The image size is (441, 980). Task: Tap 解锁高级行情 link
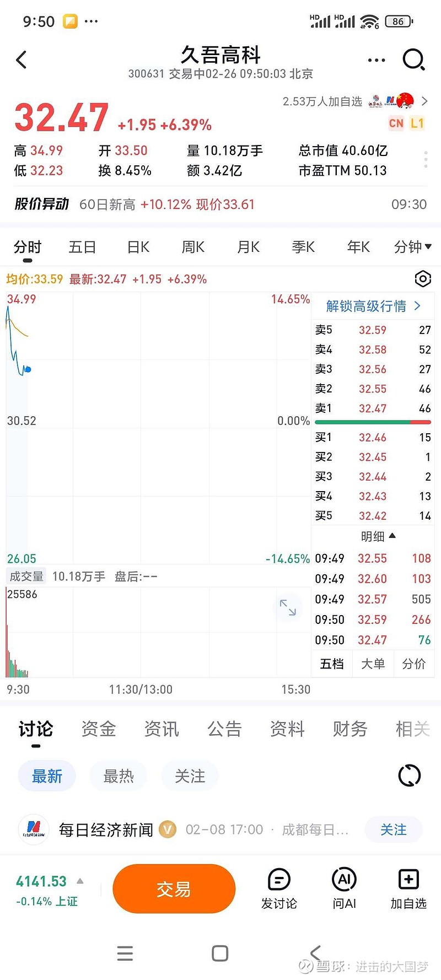pyautogui.click(x=373, y=306)
